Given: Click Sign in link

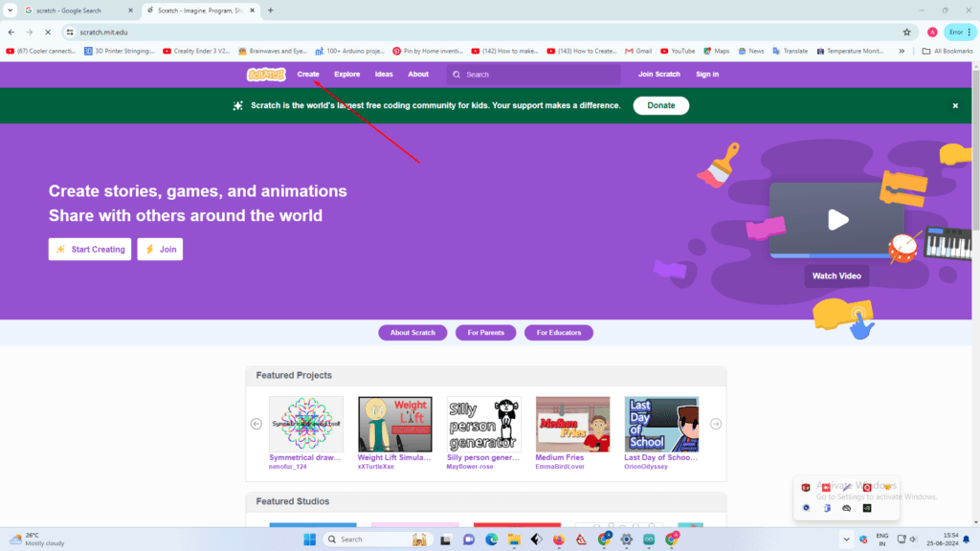Looking at the screenshot, I should pyautogui.click(x=707, y=75).
